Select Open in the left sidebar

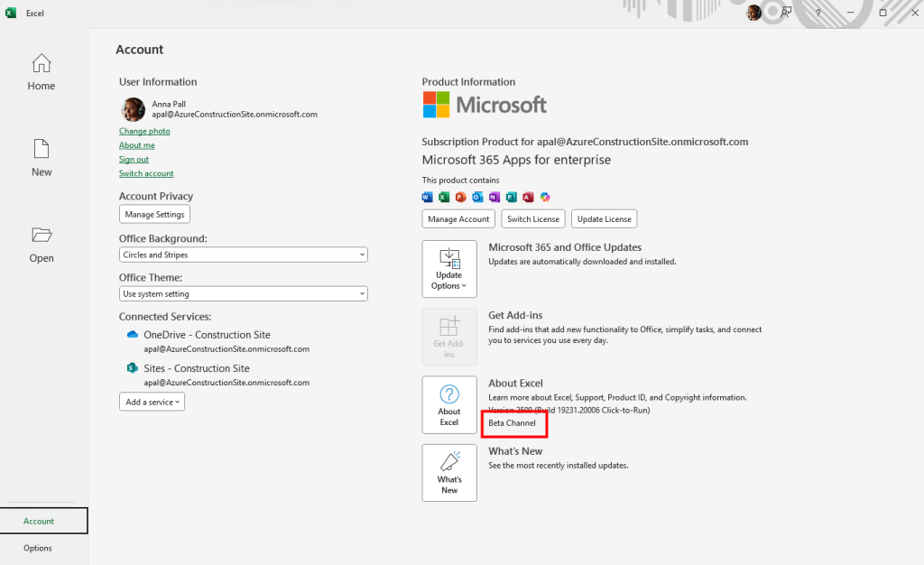(x=42, y=245)
